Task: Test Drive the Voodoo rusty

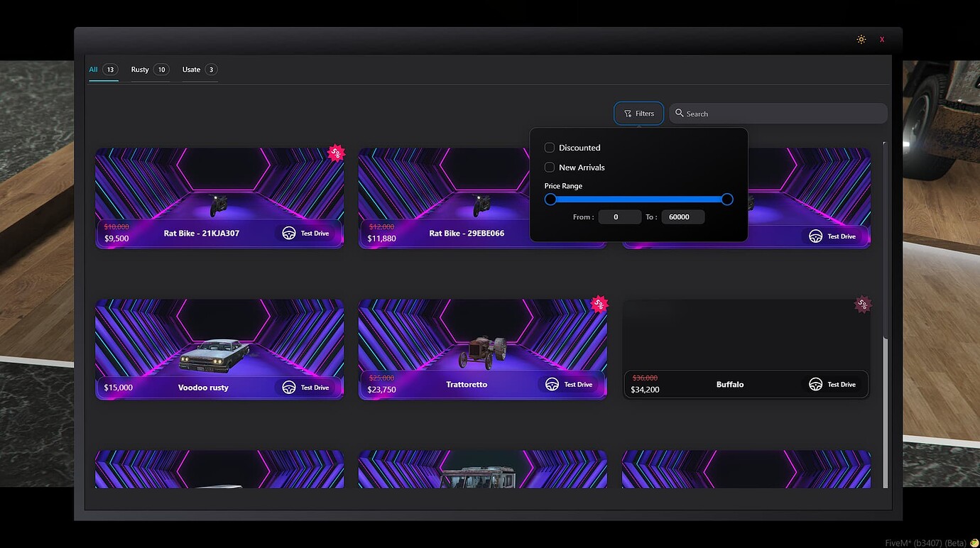Action: 306,388
